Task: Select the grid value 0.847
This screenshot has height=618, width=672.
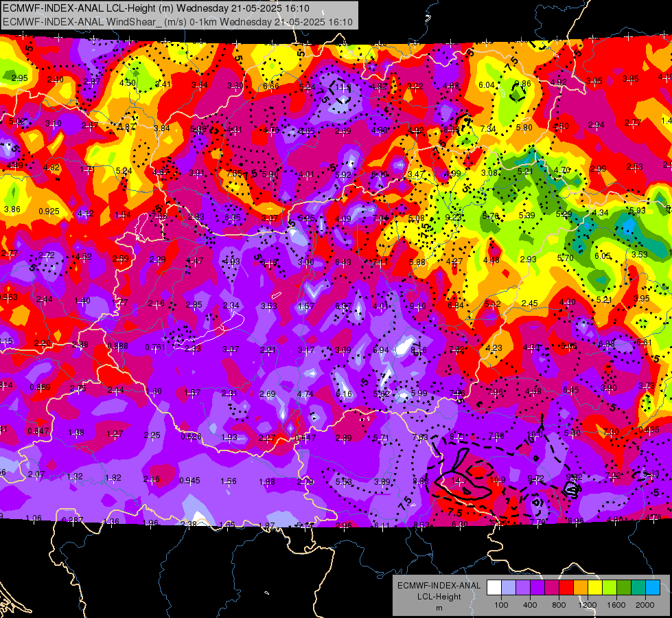Action: pos(38,431)
